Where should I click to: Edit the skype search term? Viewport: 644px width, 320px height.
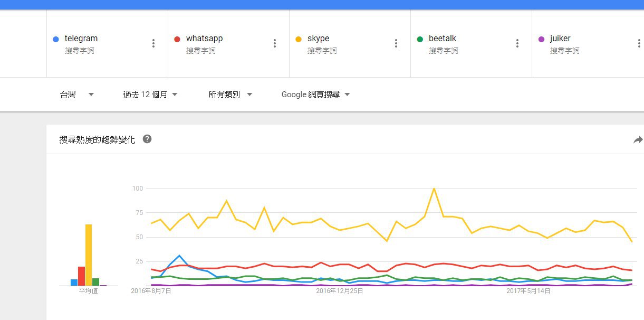[x=318, y=39]
